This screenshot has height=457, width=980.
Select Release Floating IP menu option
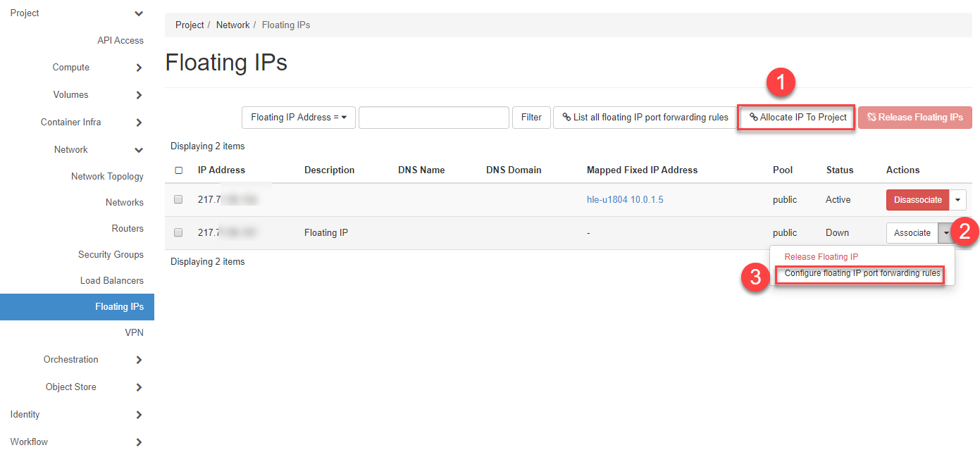coord(821,257)
